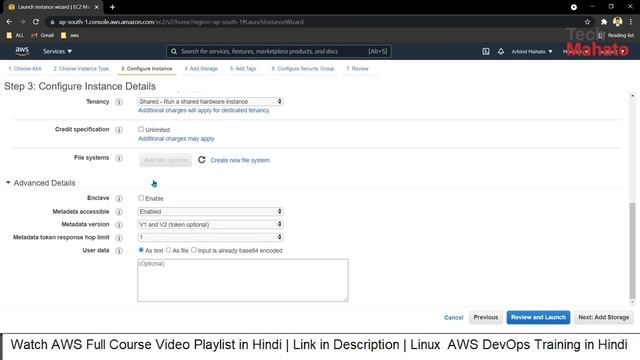Click the Previous button
This screenshot has width=640, height=360.
pyautogui.click(x=486, y=317)
